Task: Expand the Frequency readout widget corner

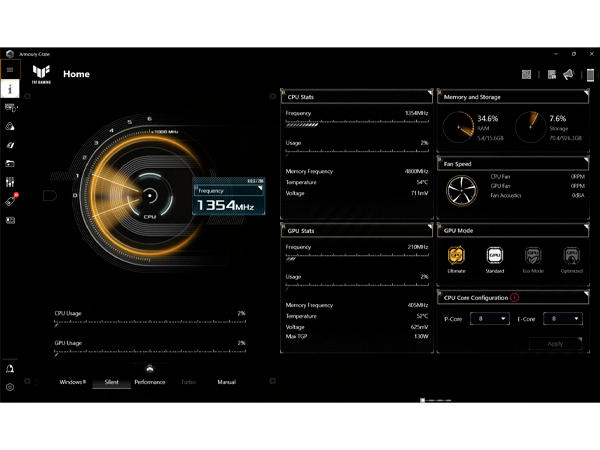Action: click(260, 188)
